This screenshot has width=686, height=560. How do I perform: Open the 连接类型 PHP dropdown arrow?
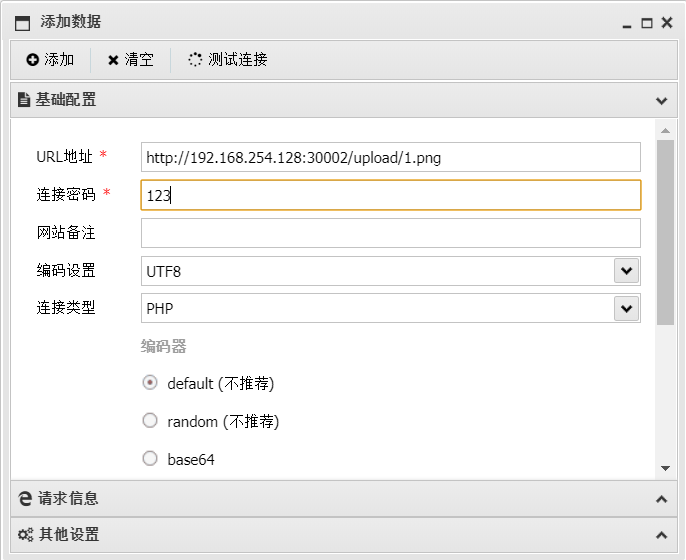626,308
